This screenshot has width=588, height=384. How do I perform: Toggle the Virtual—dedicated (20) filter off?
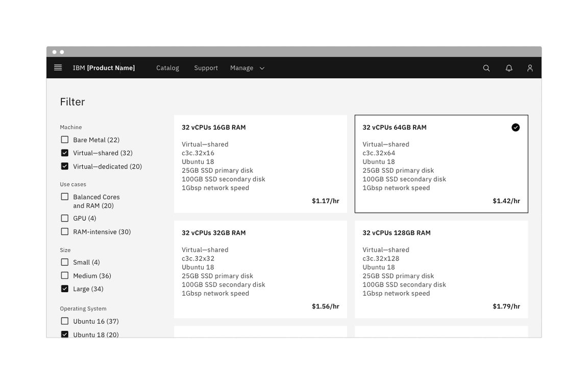64,165
